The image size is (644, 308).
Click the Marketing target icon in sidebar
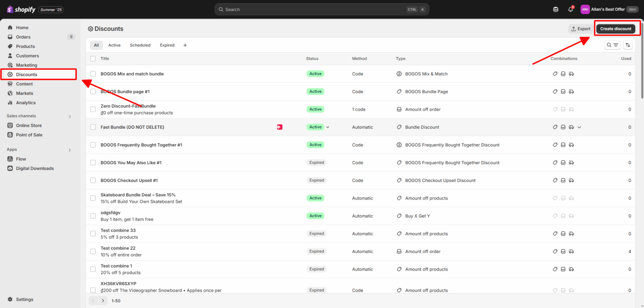[x=10, y=65]
